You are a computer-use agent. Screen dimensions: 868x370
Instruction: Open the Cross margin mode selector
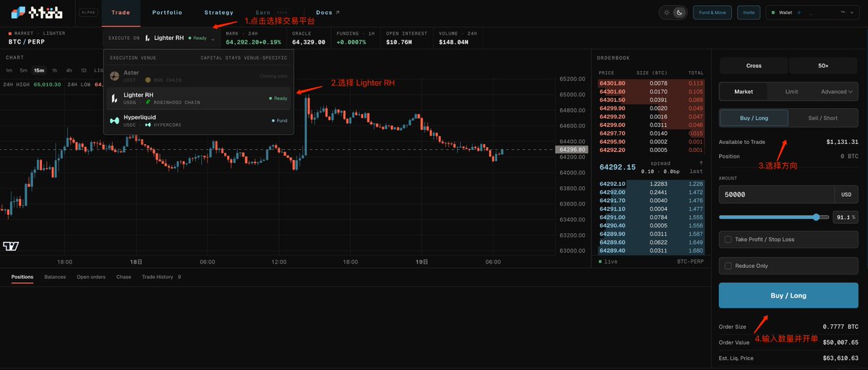(x=754, y=65)
